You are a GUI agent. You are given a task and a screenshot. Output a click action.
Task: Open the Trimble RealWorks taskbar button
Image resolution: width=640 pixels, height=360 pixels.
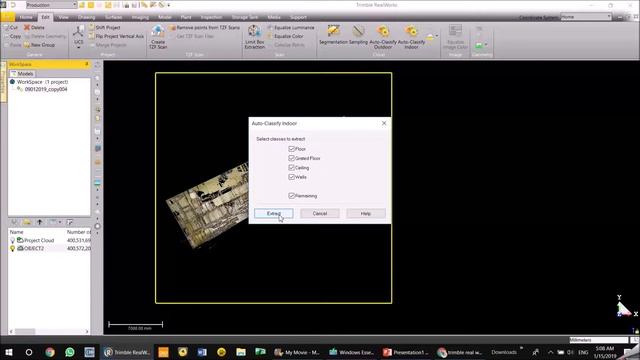pos(128,352)
